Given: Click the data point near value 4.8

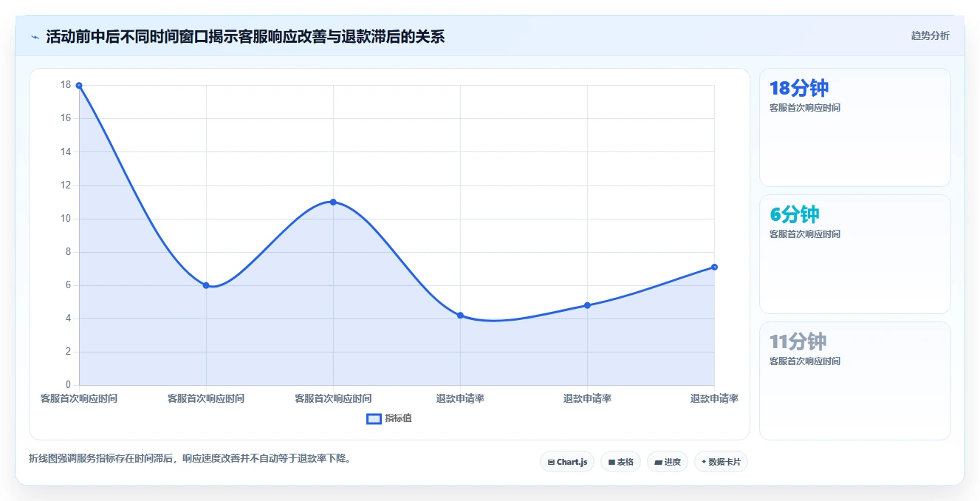Looking at the screenshot, I should 587,305.
